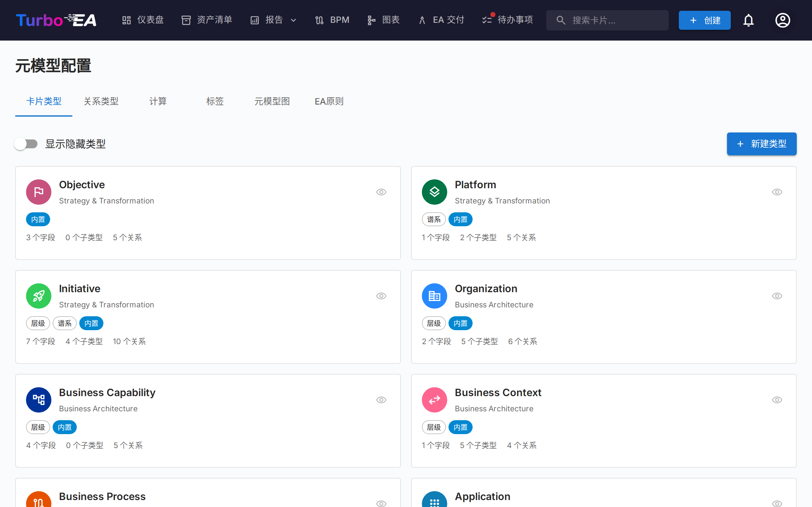Image resolution: width=812 pixels, height=507 pixels.
Task: Toggle visibility of the Platform card type
Action: 777,192
